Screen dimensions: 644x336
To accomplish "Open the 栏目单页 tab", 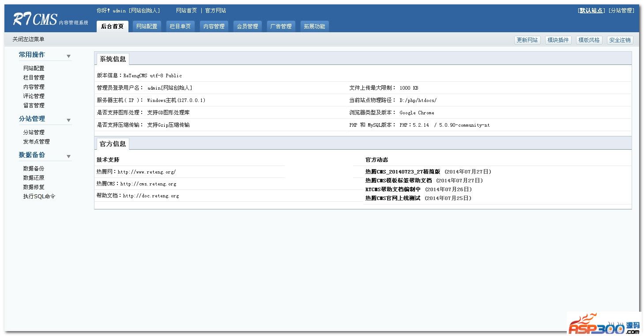I will (x=181, y=26).
